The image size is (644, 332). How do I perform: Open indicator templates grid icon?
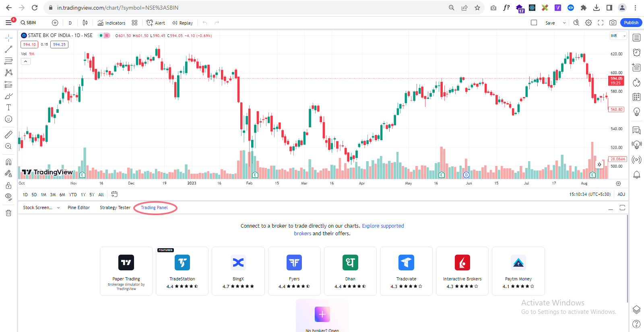134,23
